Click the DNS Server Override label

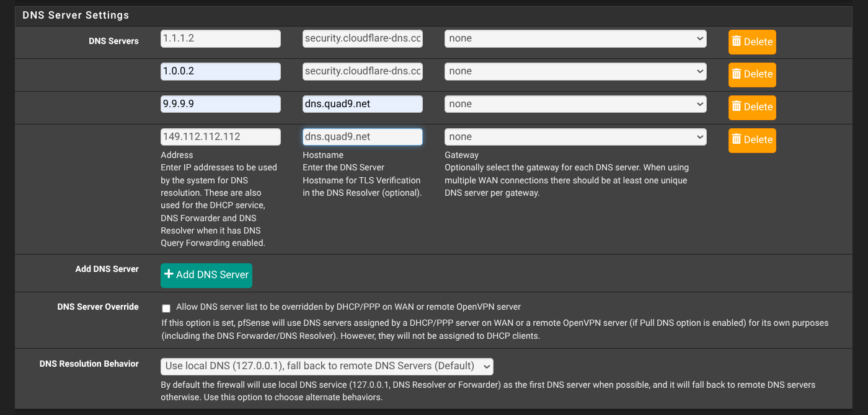coord(98,307)
